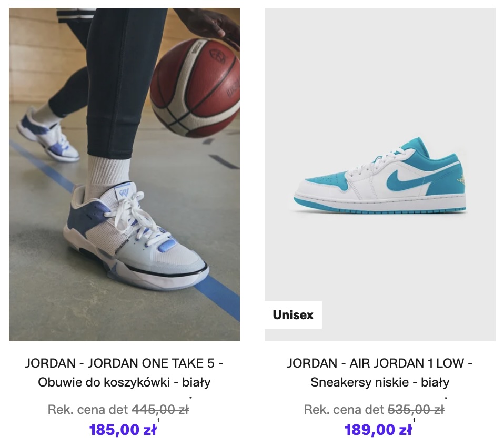
Task: Click the crossed-out 445,00 zł price
Action: pyautogui.click(x=160, y=410)
